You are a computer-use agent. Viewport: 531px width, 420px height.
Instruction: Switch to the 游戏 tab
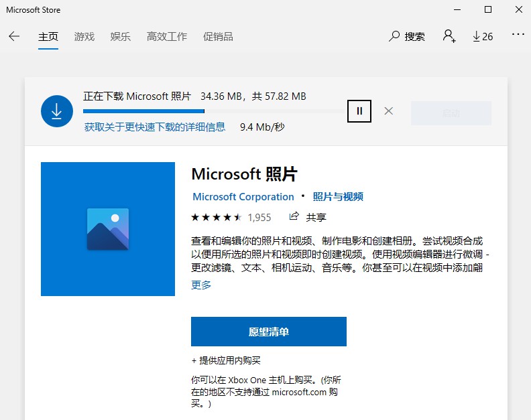point(84,36)
